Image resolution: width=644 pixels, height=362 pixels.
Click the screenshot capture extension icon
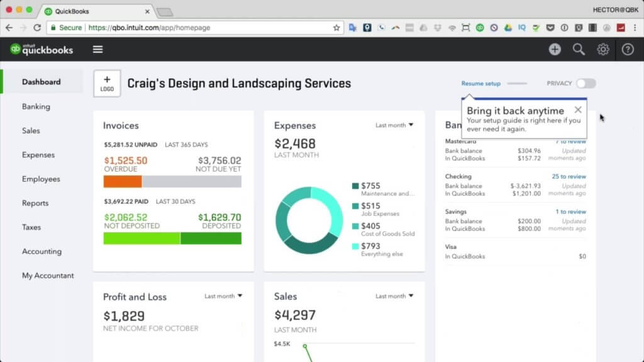(x=466, y=28)
